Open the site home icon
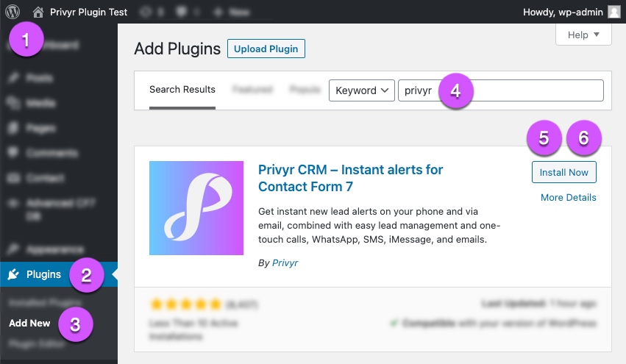 pos(38,12)
